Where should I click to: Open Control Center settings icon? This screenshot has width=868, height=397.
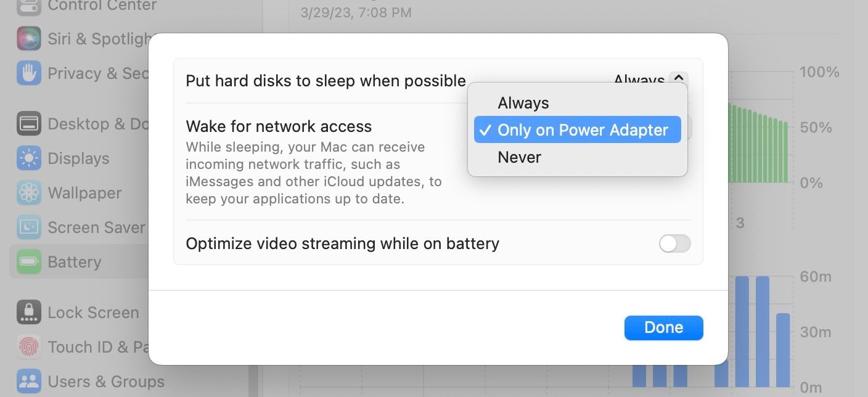[x=27, y=6]
